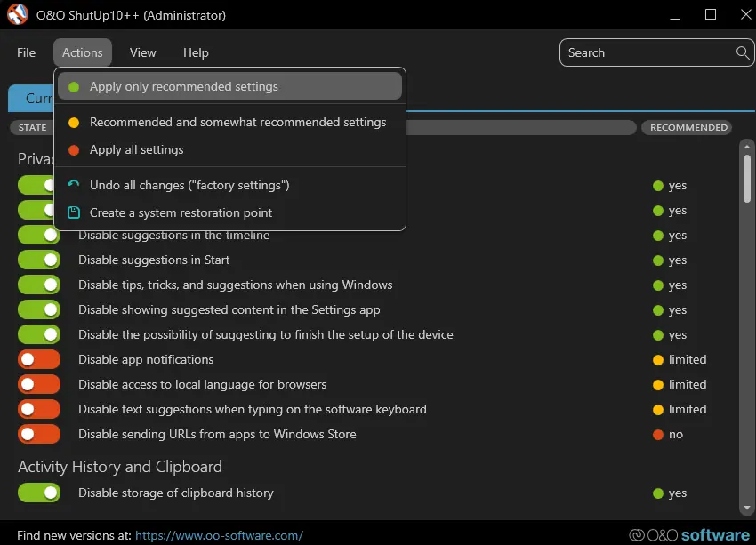Click the red dot beside Apply all settings
756x545 pixels.
pos(74,150)
